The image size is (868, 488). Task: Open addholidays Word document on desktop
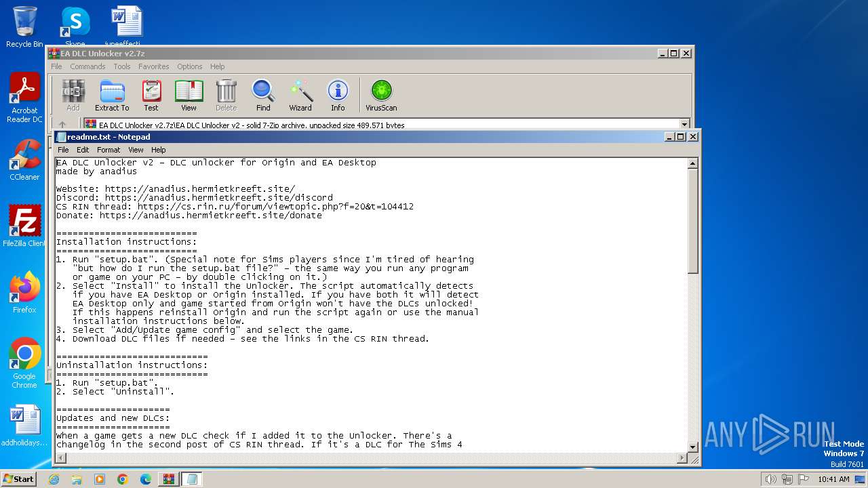[24, 426]
